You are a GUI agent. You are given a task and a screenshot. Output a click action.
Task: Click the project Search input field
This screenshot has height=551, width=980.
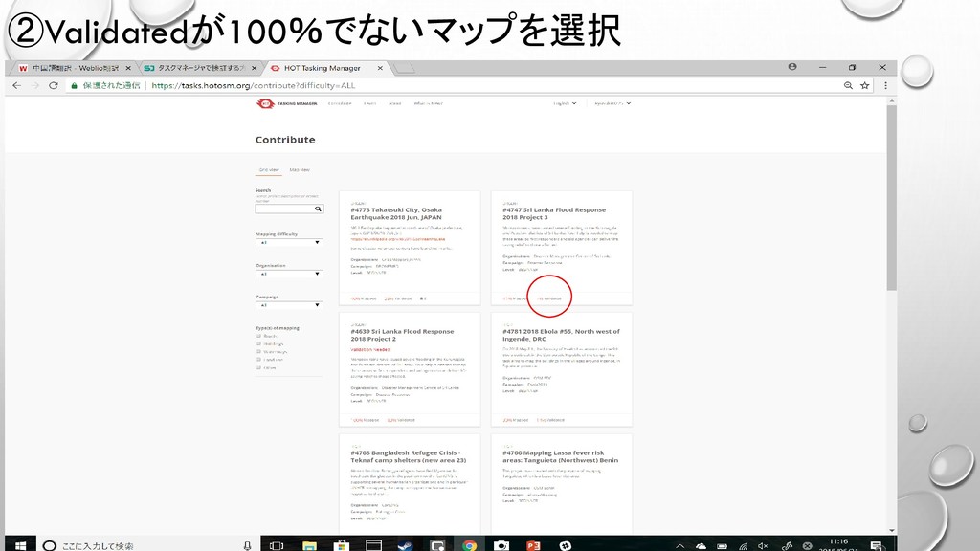coord(284,209)
